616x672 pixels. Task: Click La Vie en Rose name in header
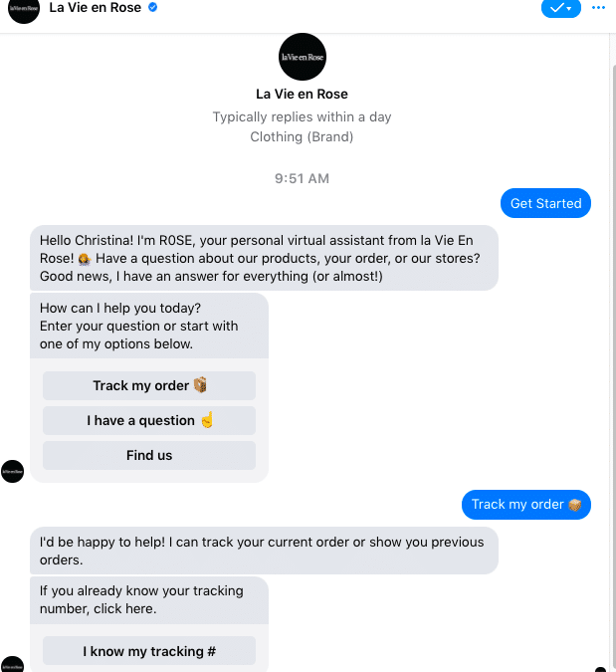tap(96, 8)
